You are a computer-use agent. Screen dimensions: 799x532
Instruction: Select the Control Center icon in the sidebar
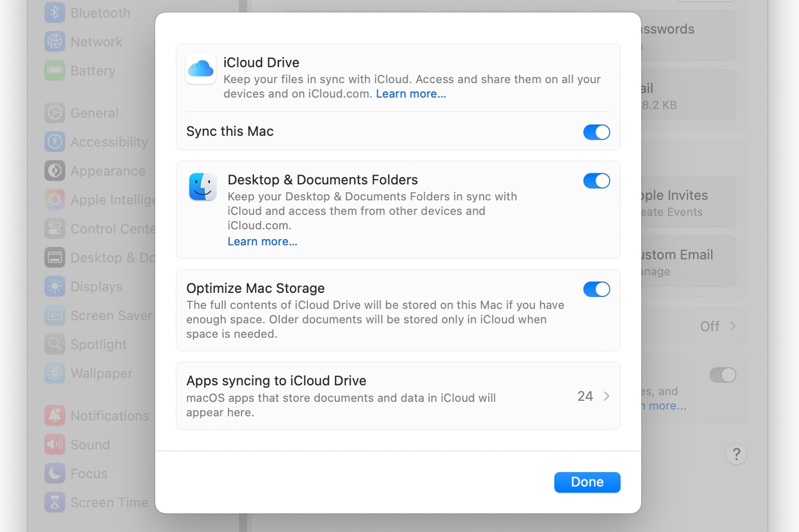point(55,229)
